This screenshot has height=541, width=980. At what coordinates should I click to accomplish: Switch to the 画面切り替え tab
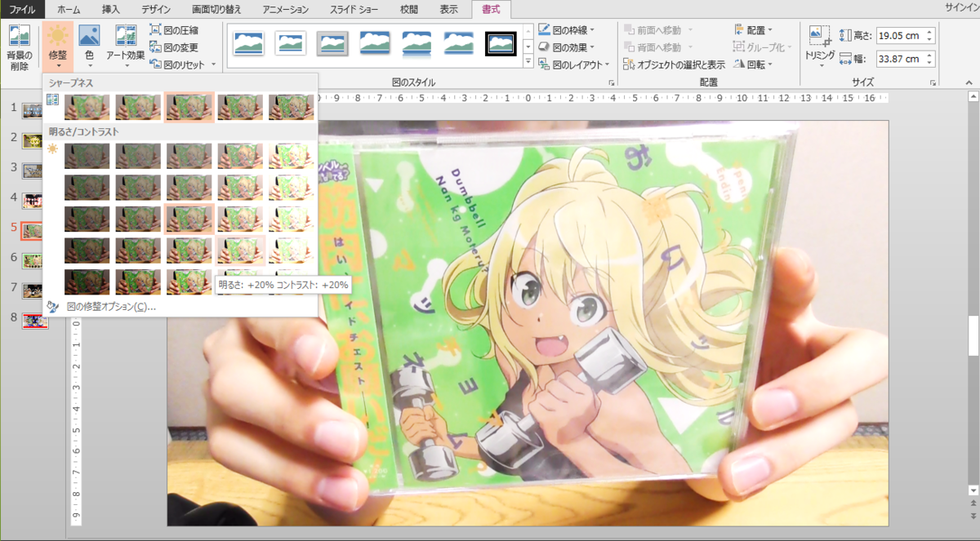pyautogui.click(x=216, y=10)
